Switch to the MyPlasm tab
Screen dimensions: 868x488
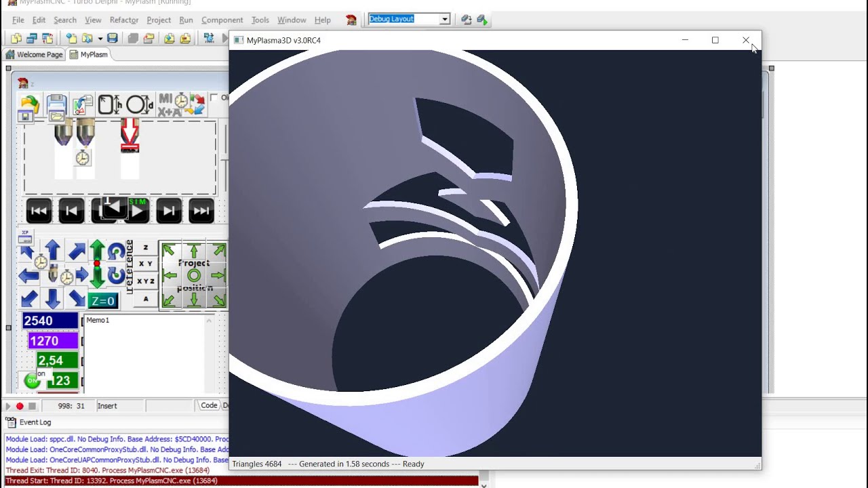pyautogui.click(x=88, y=54)
